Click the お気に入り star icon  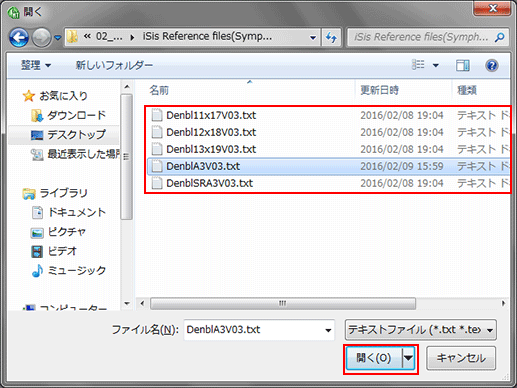click(x=29, y=96)
